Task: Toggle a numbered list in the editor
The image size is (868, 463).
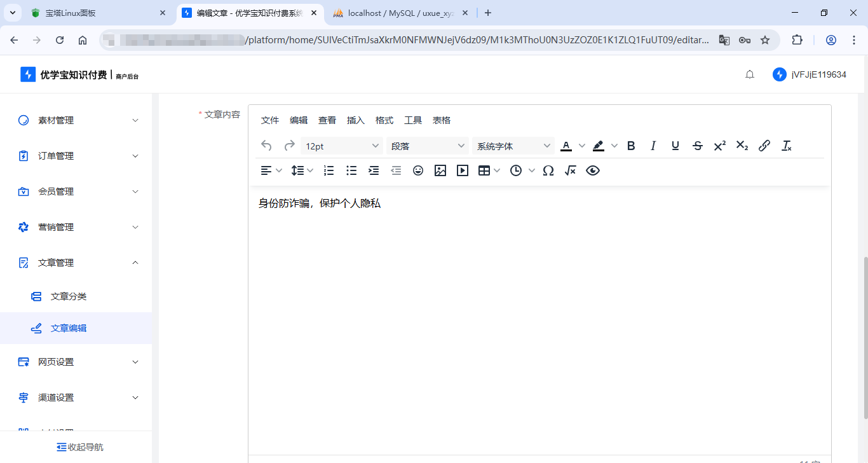Action: 329,170
